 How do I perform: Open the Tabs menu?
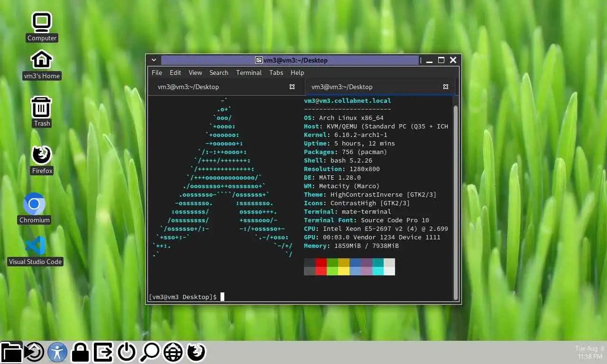point(276,73)
